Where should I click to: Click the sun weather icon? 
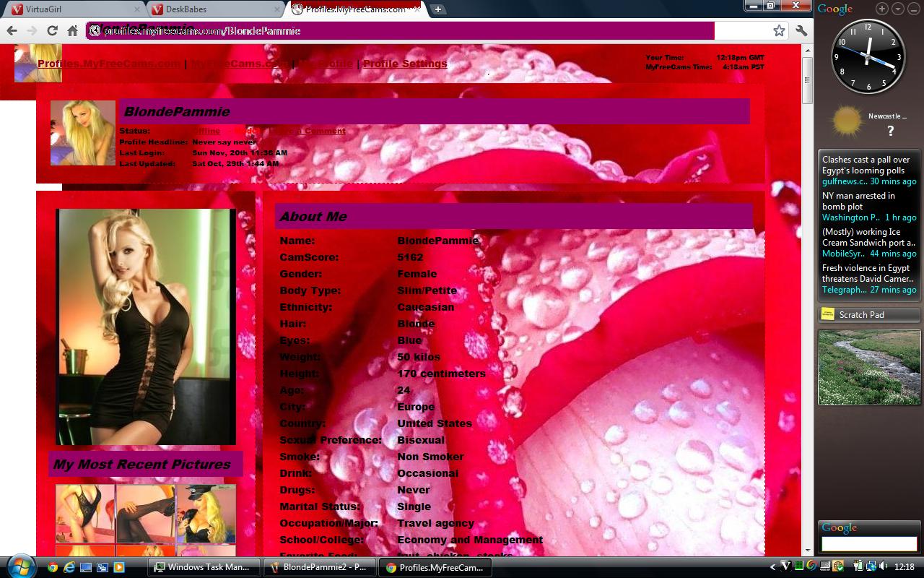tap(847, 121)
